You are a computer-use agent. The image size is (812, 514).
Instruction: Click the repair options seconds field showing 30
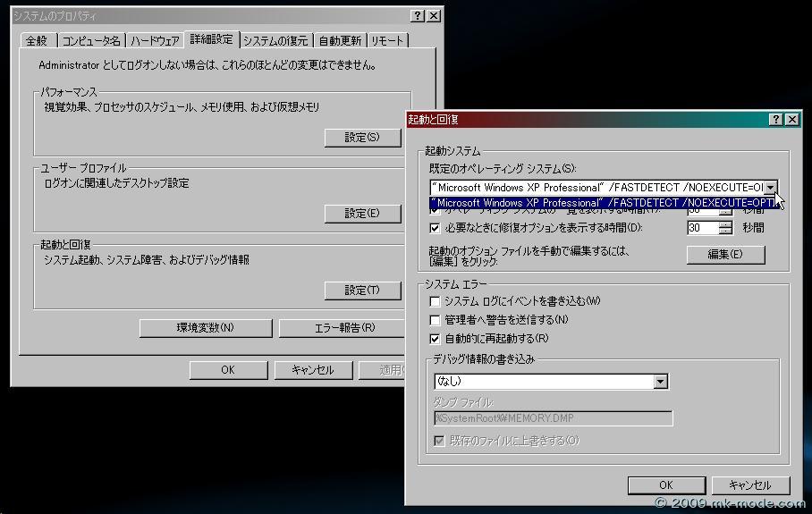(703, 228)
